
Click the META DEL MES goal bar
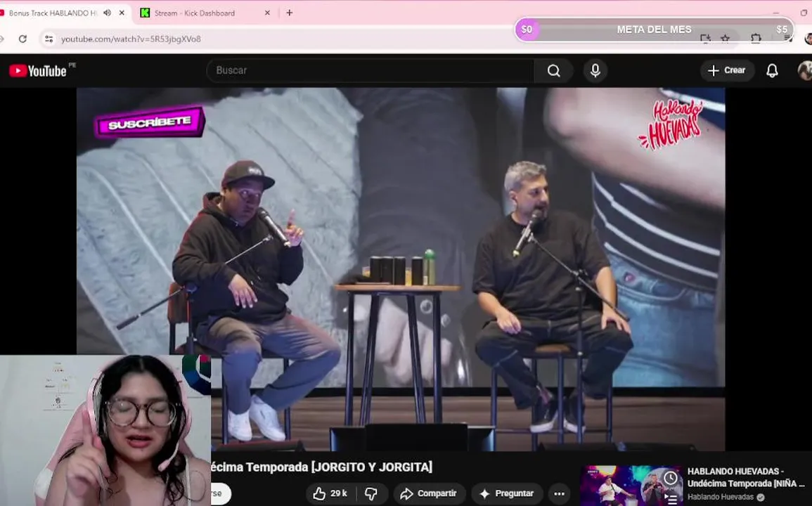click(x=655, y=30)
